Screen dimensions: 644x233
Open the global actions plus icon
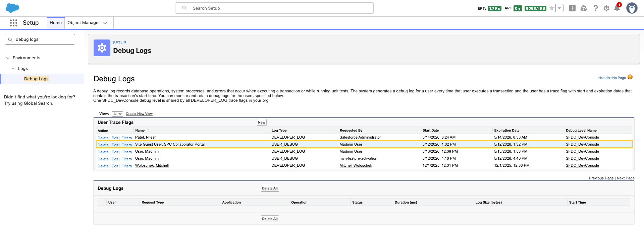pyautogui.click(x=572, y=8)
